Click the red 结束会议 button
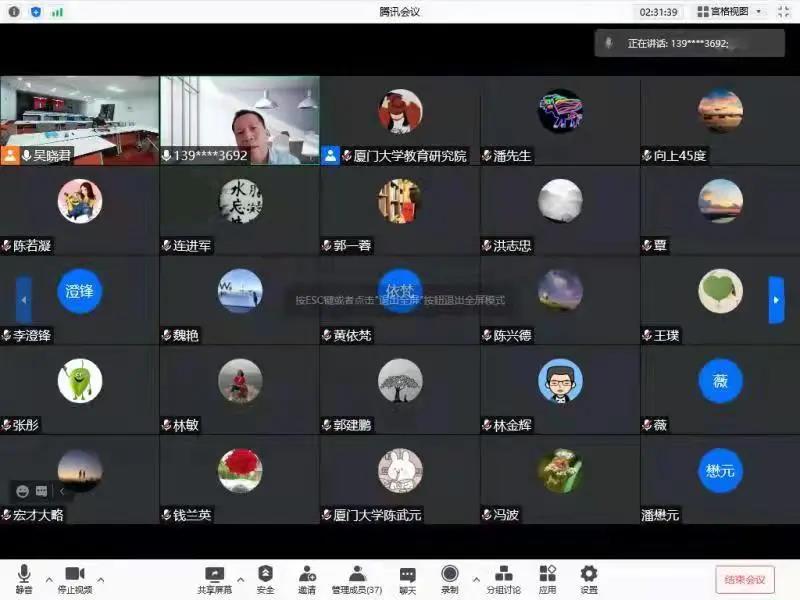The height and width of the screenshot is (600, 800). pyautogui.click(x=744, y=579)
